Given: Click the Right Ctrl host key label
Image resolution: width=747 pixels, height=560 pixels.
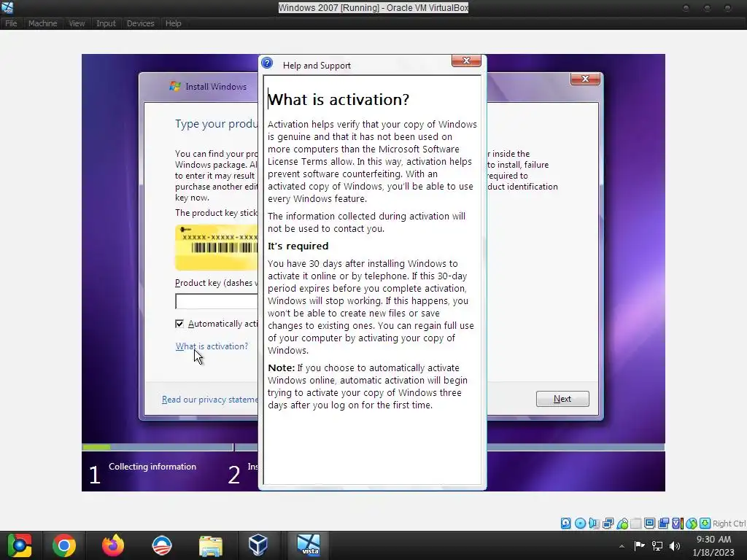Looking at the screenshot, I should (x=729, y=524).
